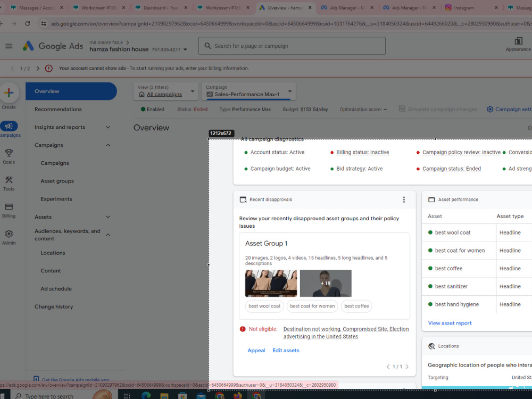Click the Locations card icon
This screenshot has width=532, height=399.
tap(431, 346)
